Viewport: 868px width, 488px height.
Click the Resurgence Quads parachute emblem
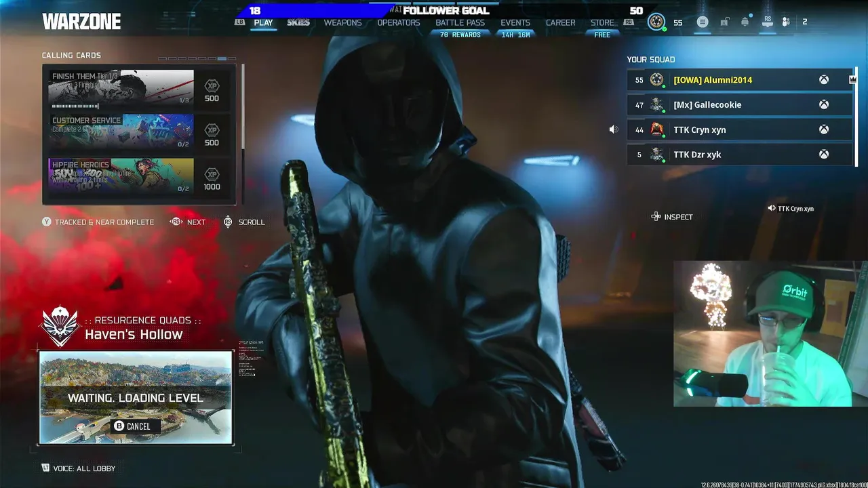coord(60,327)
